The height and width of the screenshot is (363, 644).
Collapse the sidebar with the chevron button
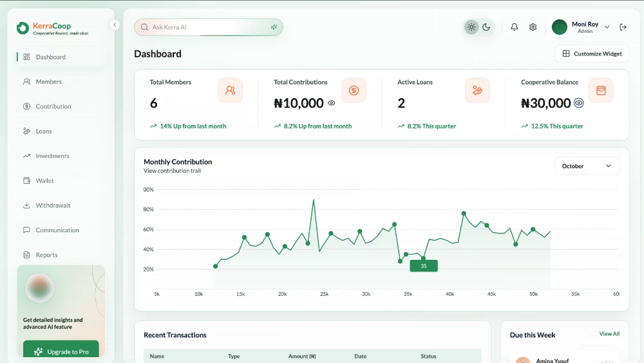pos(115,25)
